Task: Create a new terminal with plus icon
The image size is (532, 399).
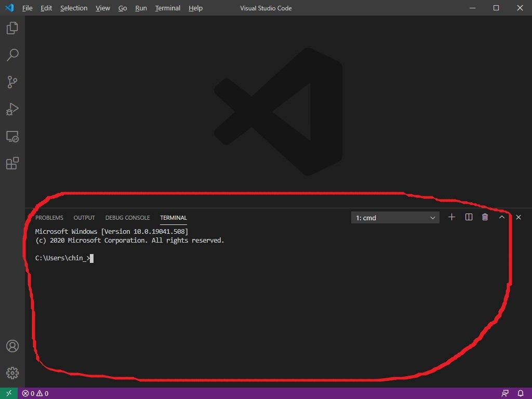Action: [x=451, y=217]
